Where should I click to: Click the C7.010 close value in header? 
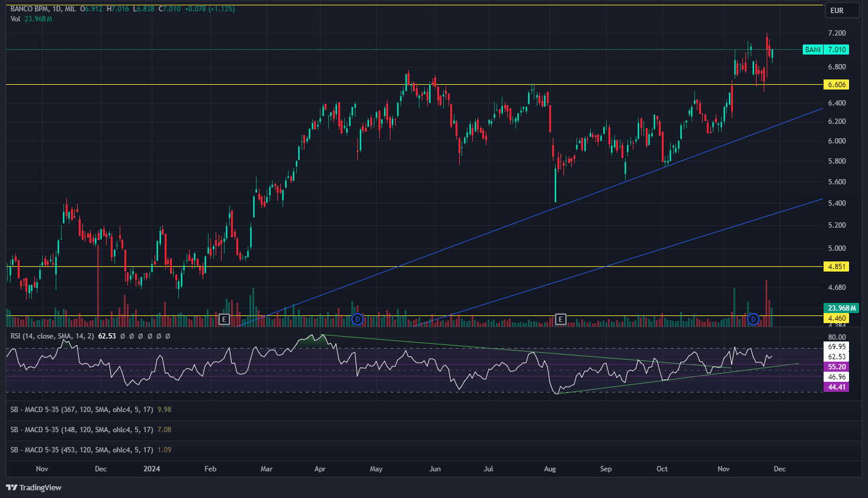[x=169, y=9]
